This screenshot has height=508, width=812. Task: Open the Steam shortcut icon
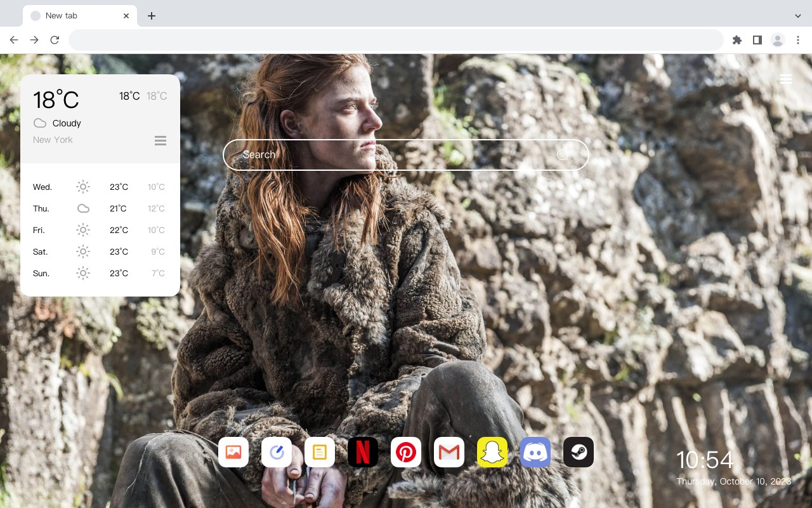coord(579,452)
